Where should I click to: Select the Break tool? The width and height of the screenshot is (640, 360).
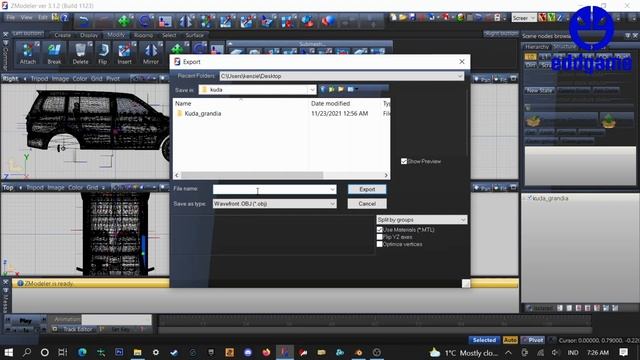(54, 53)
